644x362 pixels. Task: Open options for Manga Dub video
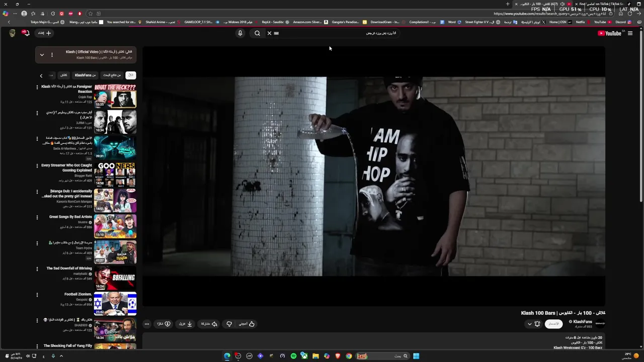[37, 192]
